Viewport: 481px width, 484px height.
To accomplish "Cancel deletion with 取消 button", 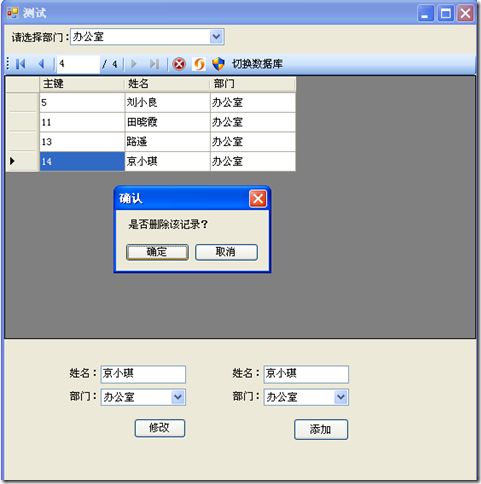I will (x=226, y=252).
